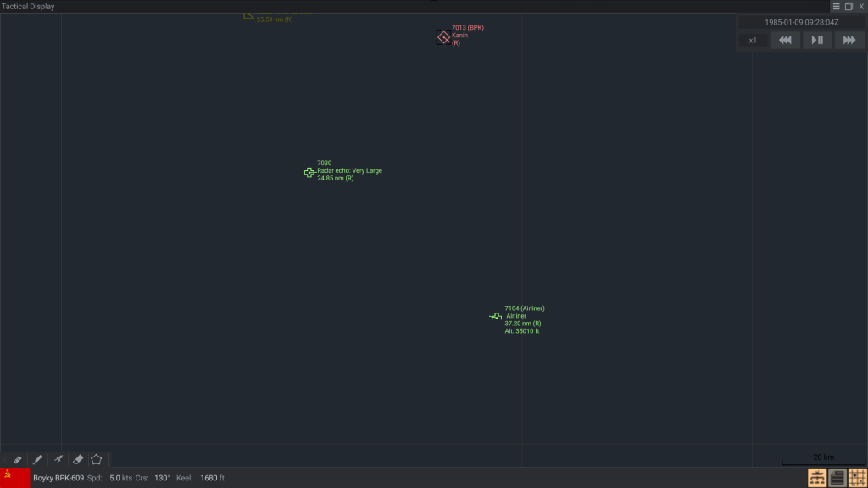This screenshot has height=488, width=868.
Task: Open the message log document panel
Action: [x=837, y=478]
